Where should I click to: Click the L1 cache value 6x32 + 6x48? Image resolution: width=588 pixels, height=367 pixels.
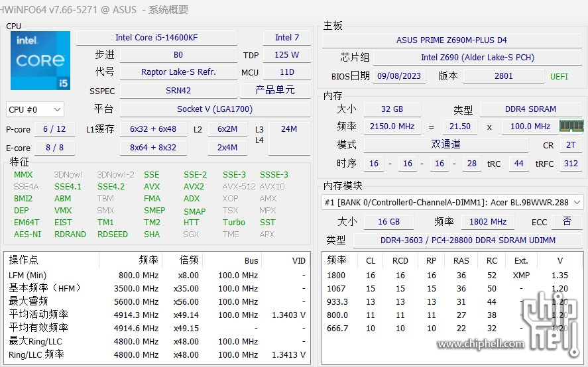pyautogui.click(x=153, y=129)
